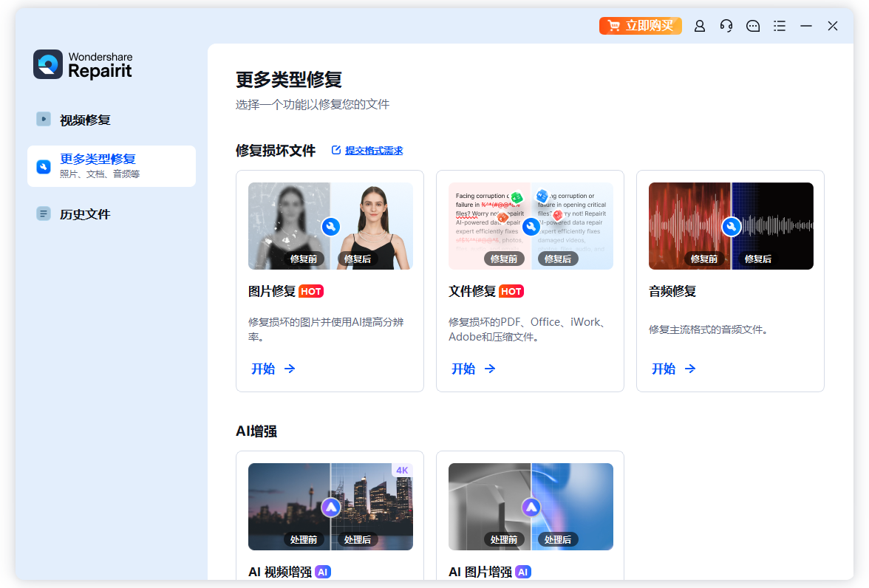Image resolution: width=869 pixels, height=588 pixels.
Task: Open the hamburger list menu icon
Action: point(780,26)
